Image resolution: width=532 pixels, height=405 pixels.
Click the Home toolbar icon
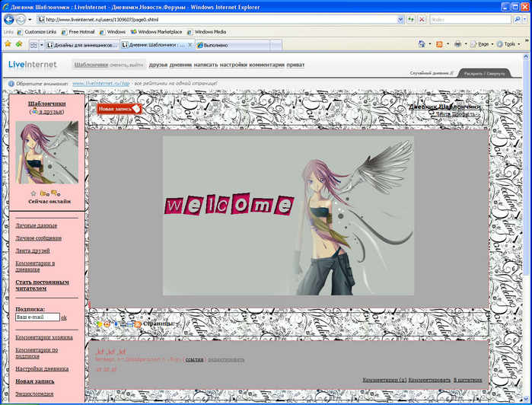(x=422, y=44)
